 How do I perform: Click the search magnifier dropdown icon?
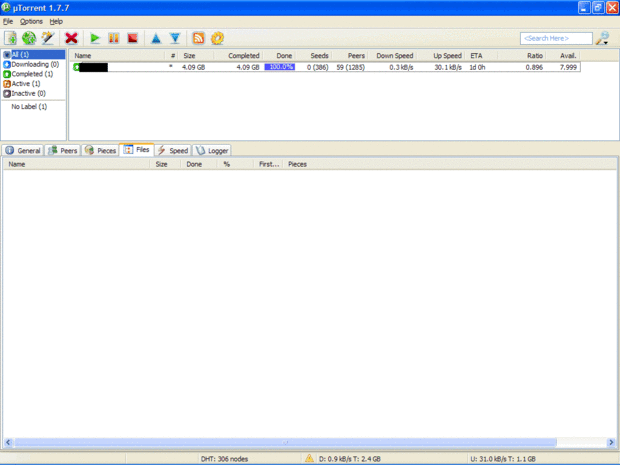point(603,38)
